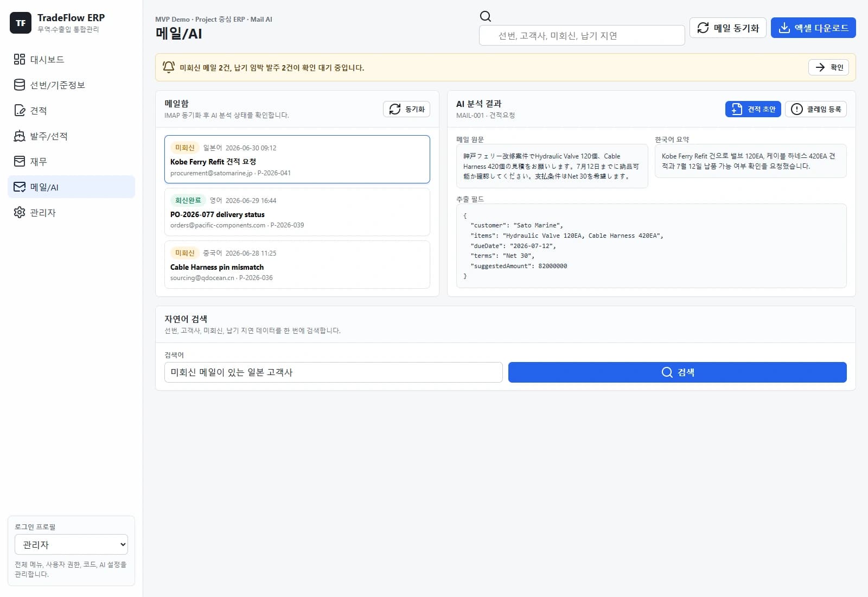Image resolution: width=868 pixels, height=597 pixels.
Task: Select the PO-2026-077 delivery status mail
Action: [297, 212]
